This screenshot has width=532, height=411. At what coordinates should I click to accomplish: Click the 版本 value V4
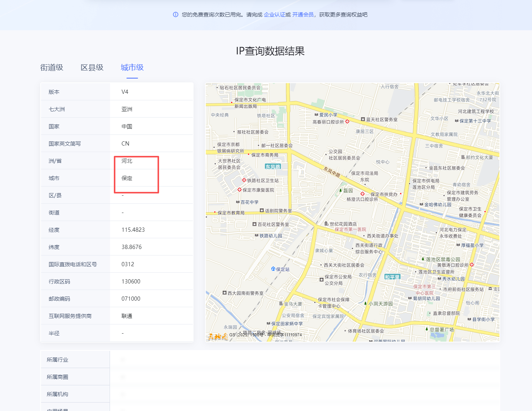[125, 92]
